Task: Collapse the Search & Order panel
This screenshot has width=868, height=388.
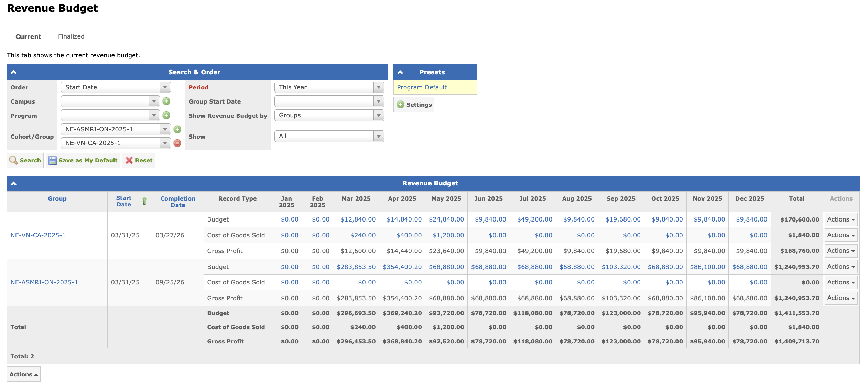Action: coord(14,72)
